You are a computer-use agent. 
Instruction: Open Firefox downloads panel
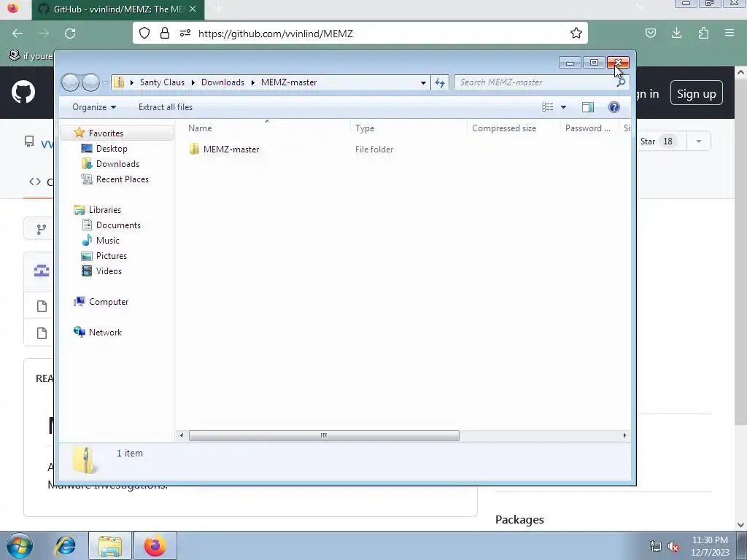[x=676, y=34]
